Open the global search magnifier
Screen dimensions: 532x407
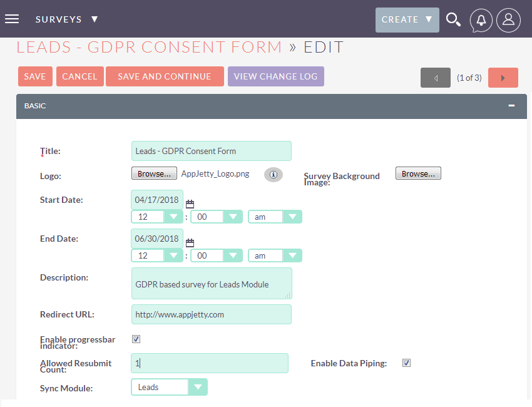coord(453,19)
